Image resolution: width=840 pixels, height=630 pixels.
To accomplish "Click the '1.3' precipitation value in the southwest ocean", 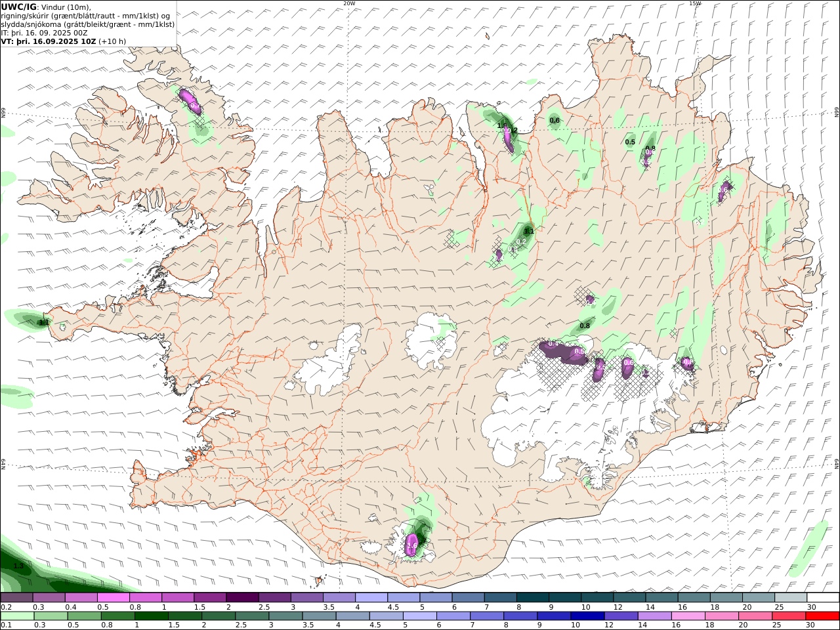I will [18, 566].
